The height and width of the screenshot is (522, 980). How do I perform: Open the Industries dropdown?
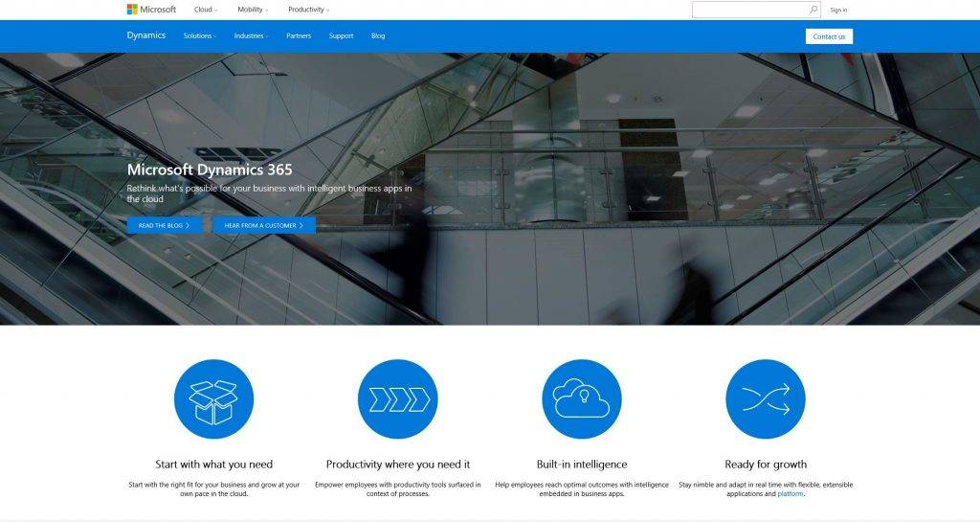(x=252, y=35)
